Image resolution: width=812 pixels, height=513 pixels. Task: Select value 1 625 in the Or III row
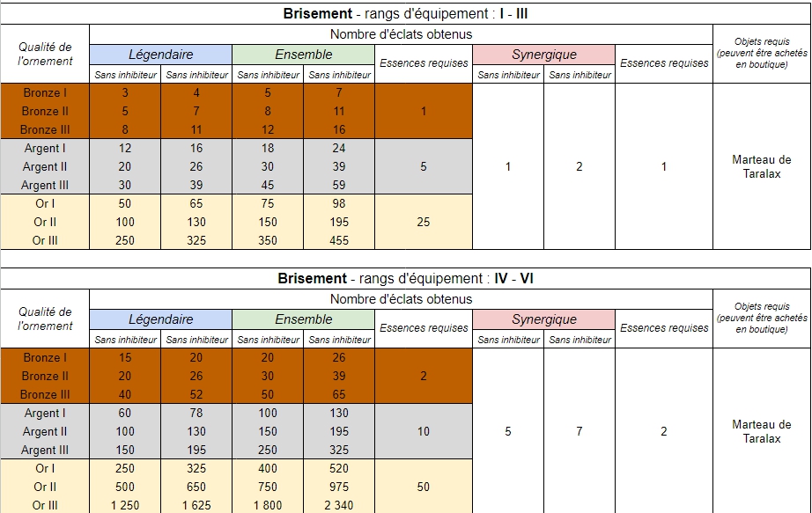click(x=196, y=505)
